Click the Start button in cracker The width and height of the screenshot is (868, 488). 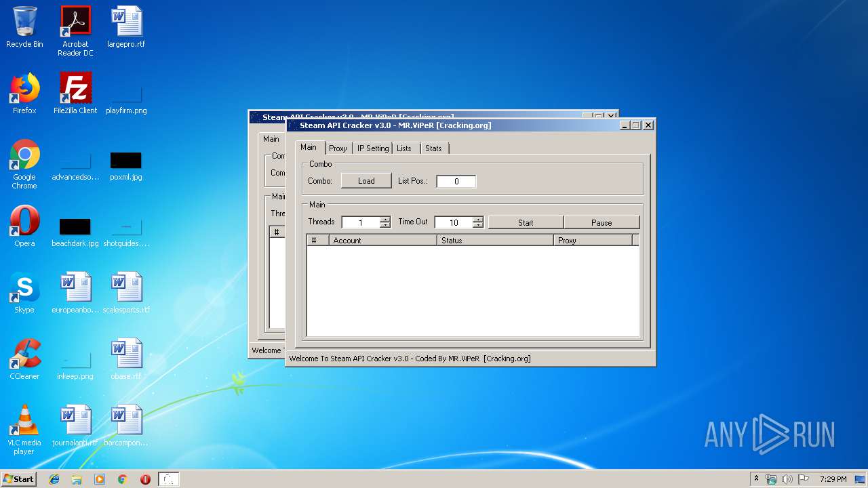click(x=526, y=222)
